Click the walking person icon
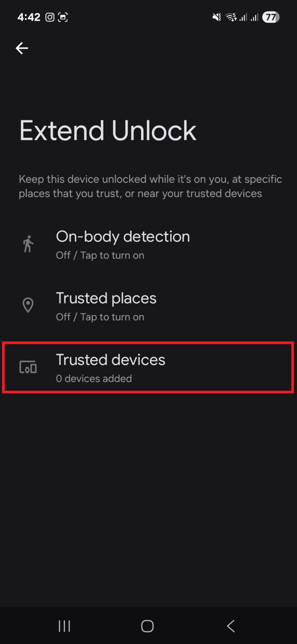297x644 pixels. click(28, 244)
